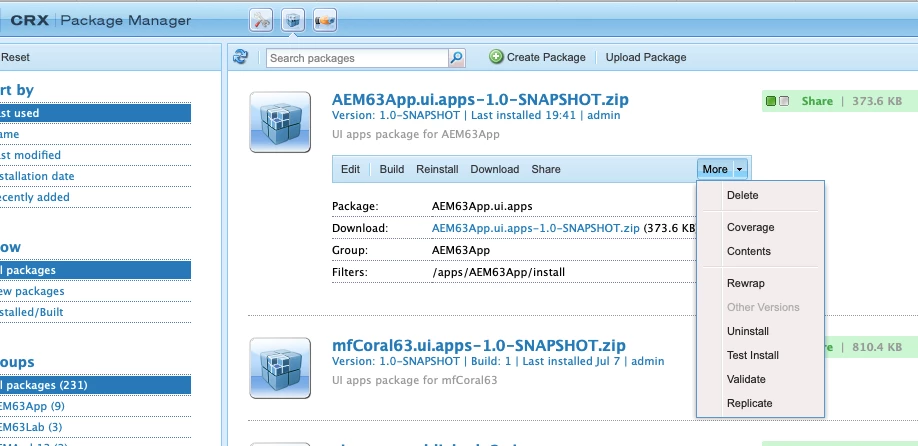Click Upload Package button
Image resolution: width=918 pixels, height=446 pixels.
[x=646, y=57]
